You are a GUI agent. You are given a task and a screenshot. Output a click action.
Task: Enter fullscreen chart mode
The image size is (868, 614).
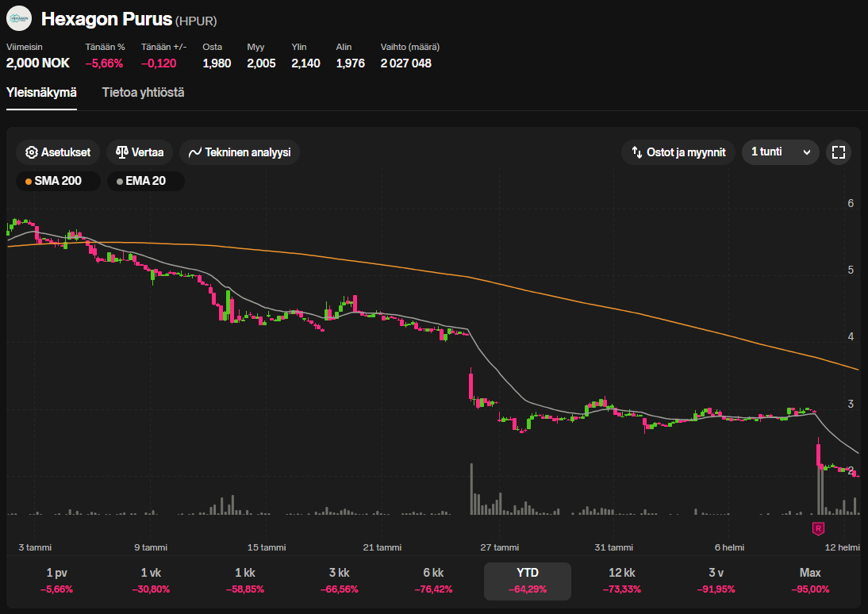[x=838, y=152]
